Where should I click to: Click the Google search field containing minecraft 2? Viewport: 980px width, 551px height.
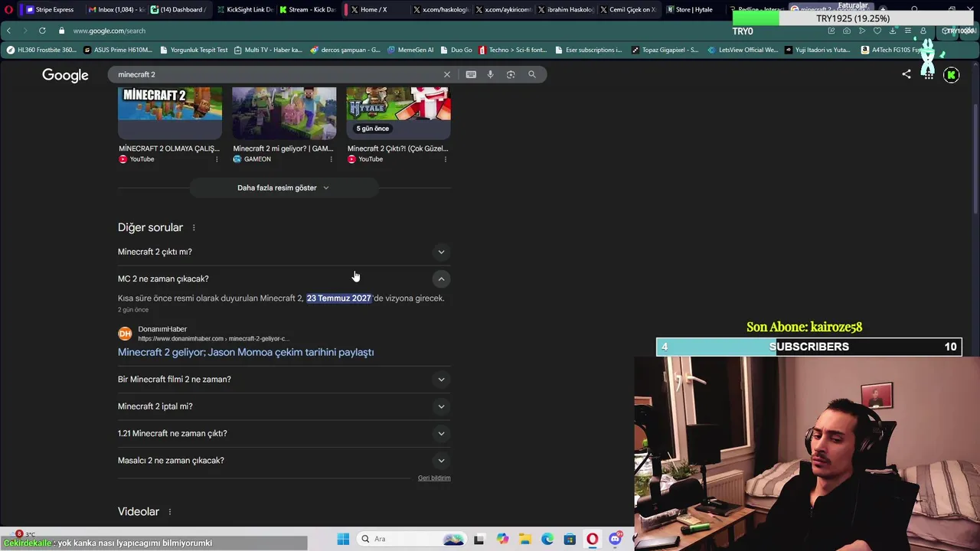pos(276,74)
